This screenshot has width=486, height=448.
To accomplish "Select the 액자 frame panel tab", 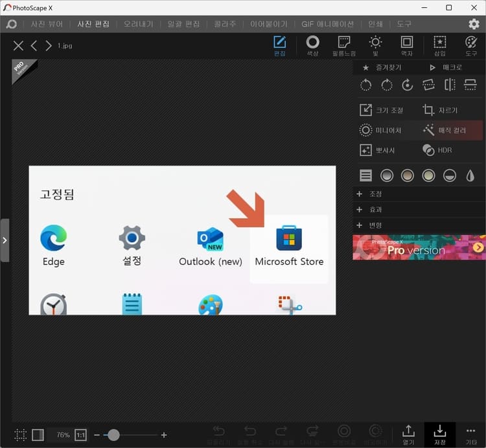I will pos(407,46).
